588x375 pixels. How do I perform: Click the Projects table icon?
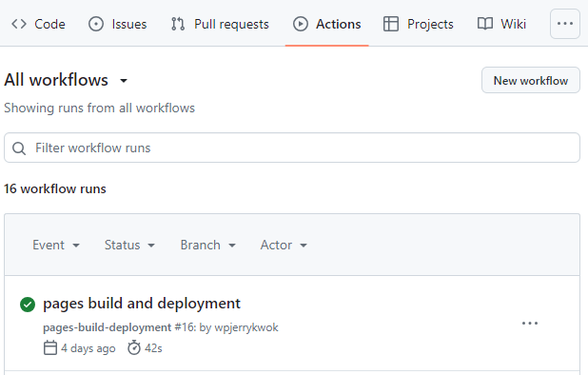click(391, 24)
